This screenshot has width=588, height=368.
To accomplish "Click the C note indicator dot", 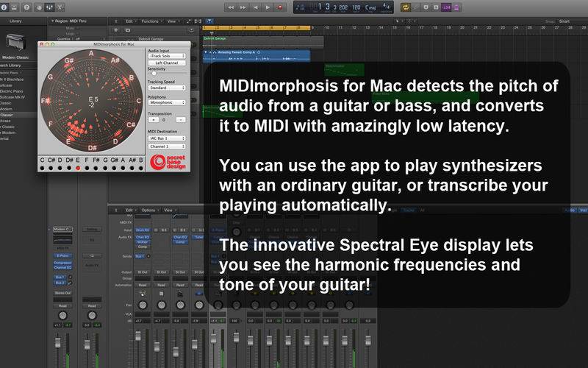I will click(x=42, y=169).
